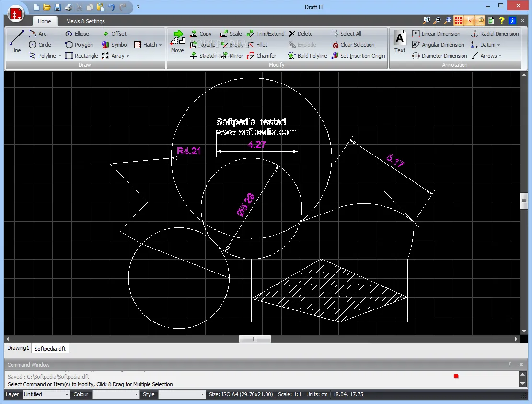
Task: Select the Line drawing tool
Action: click(x=16, y=42)
